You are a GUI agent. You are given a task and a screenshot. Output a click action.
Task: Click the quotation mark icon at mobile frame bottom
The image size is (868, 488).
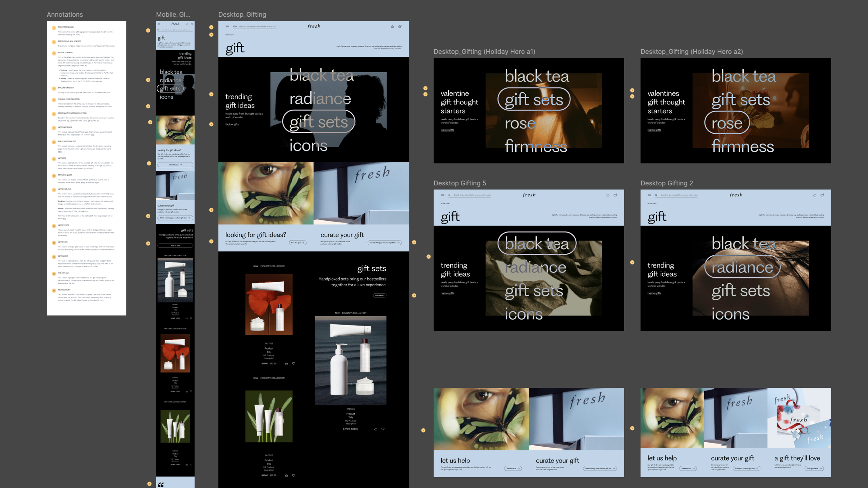click(x=161, y=485)
